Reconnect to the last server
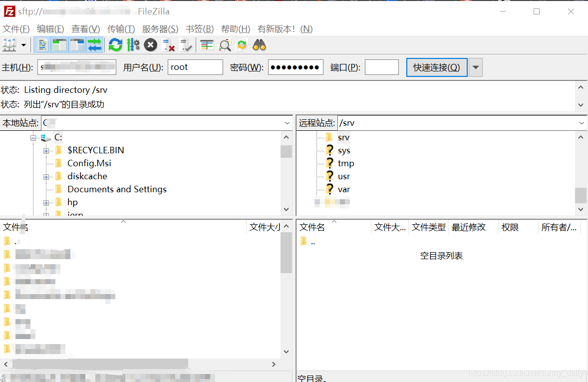588x382 pixels. tap(186, 45)
